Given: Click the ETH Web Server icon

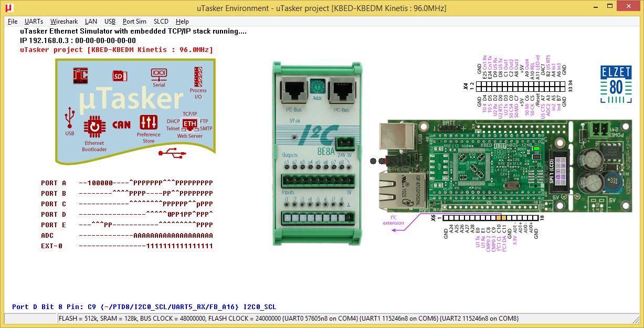Looking at the screenshot, I should pyautogui.click(x=190, y=124).
